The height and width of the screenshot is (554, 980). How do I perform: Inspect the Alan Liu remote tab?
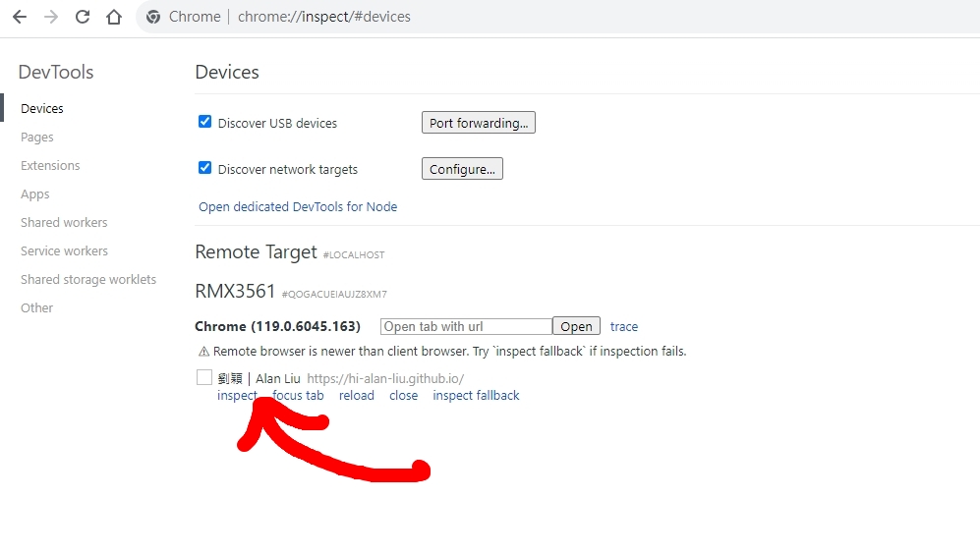(x=237, y=395)
